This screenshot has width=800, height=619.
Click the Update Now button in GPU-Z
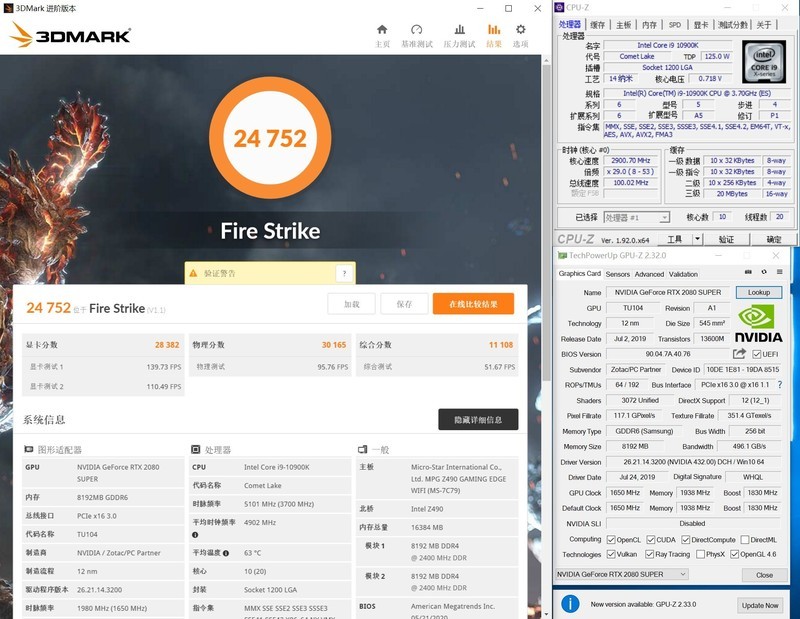(x=760, y=605)
